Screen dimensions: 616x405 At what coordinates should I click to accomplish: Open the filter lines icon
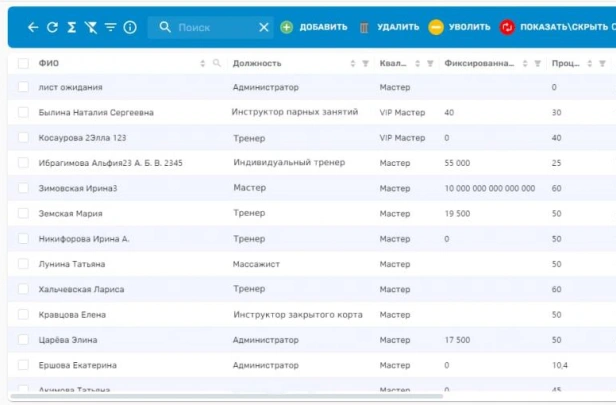110,27
